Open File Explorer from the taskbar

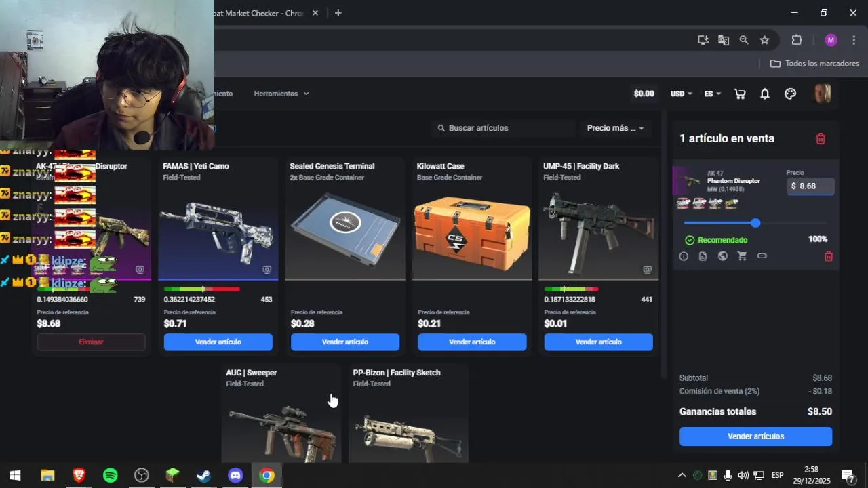click(47, 475)
